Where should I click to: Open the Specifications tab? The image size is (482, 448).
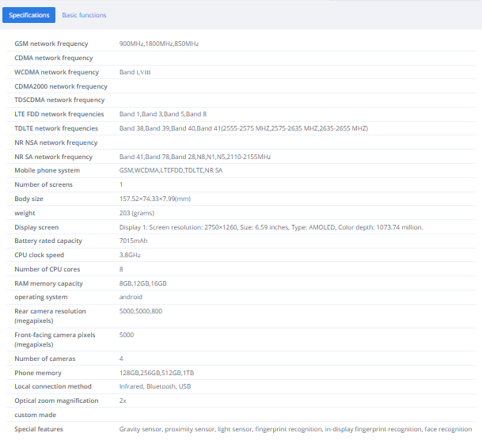click(x=29, y=15)
